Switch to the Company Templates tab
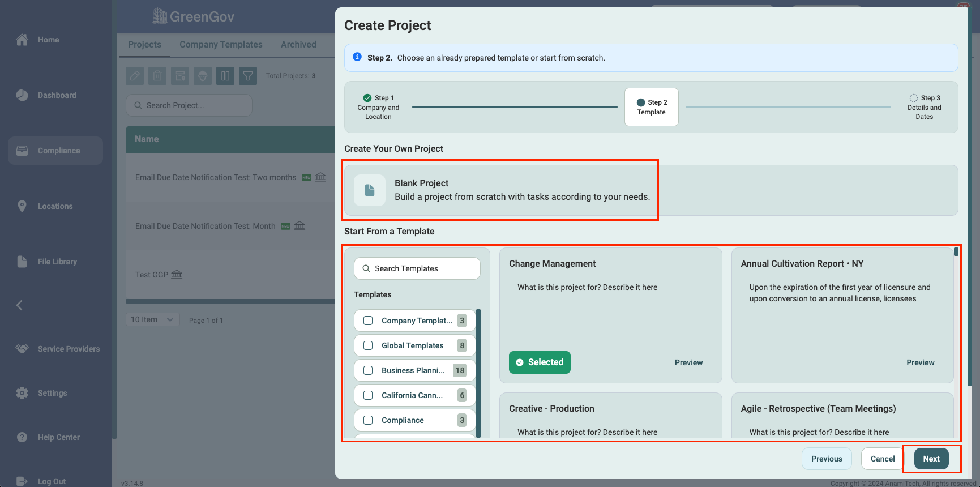Viewport: 980px width, 487px height. (221, 45)
